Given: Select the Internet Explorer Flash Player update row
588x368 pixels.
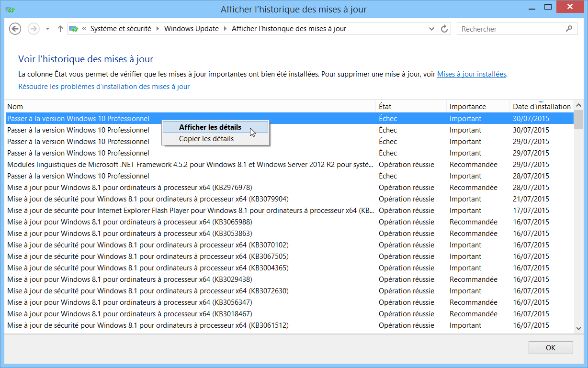Looking at the screenshot, I should tap(290, 211).
